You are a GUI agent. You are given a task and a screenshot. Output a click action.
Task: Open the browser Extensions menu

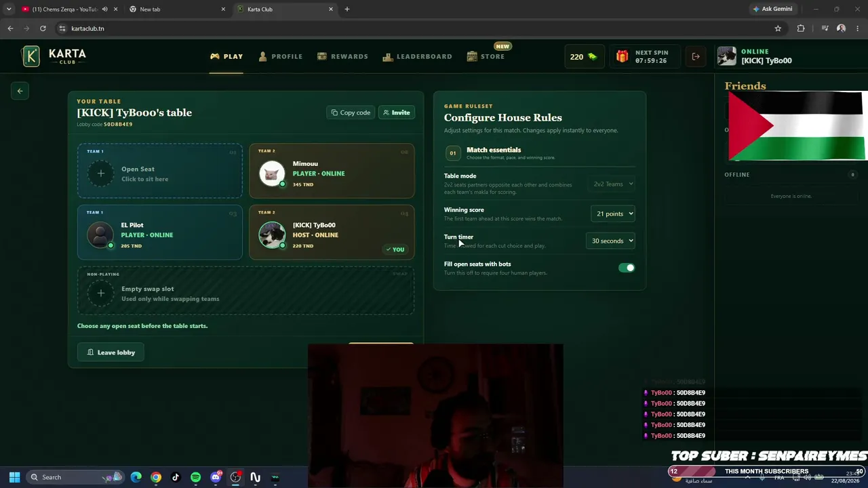(x=801, y=28)
